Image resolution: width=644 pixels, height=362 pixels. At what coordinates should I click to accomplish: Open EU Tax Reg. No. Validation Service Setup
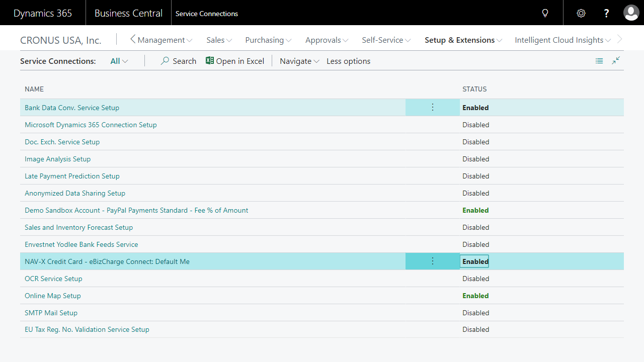pos(87,329)
